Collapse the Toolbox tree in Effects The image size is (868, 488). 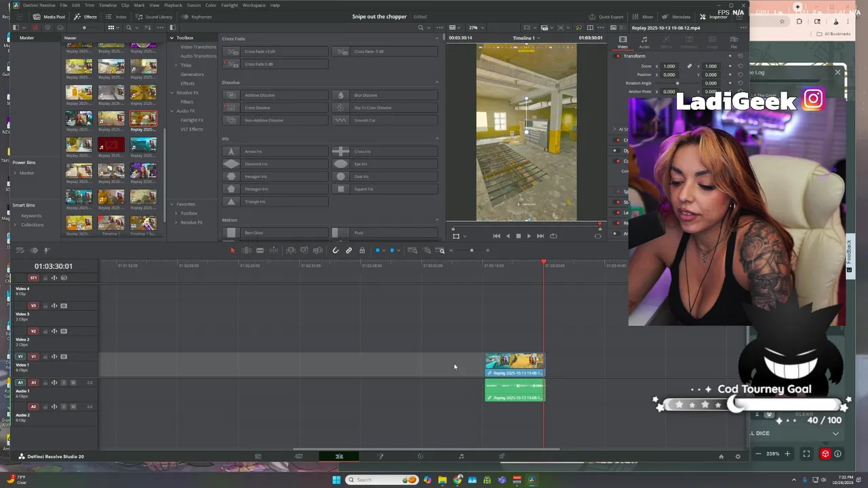pos(172,38)
